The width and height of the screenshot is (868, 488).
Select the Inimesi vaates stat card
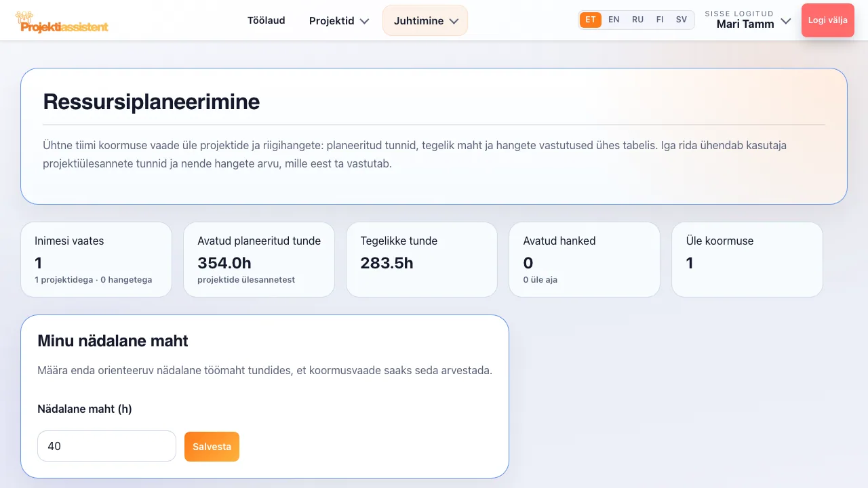pos(96,260)
